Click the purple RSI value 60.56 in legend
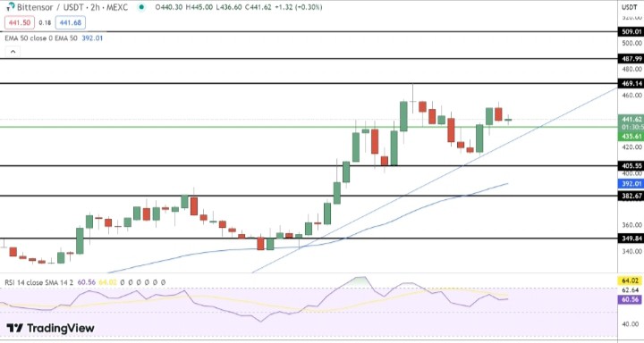644x343 pixels. (86, 282)
